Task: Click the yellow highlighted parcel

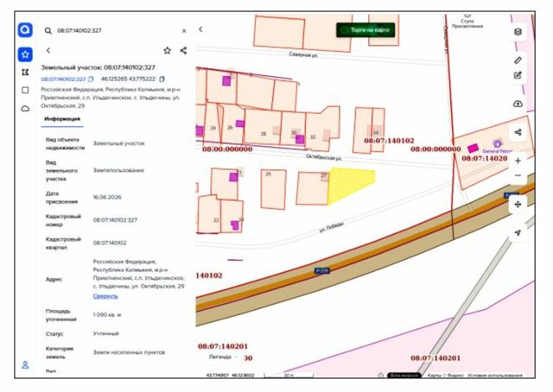Action: pyautogui.click(x=347, y=183)
